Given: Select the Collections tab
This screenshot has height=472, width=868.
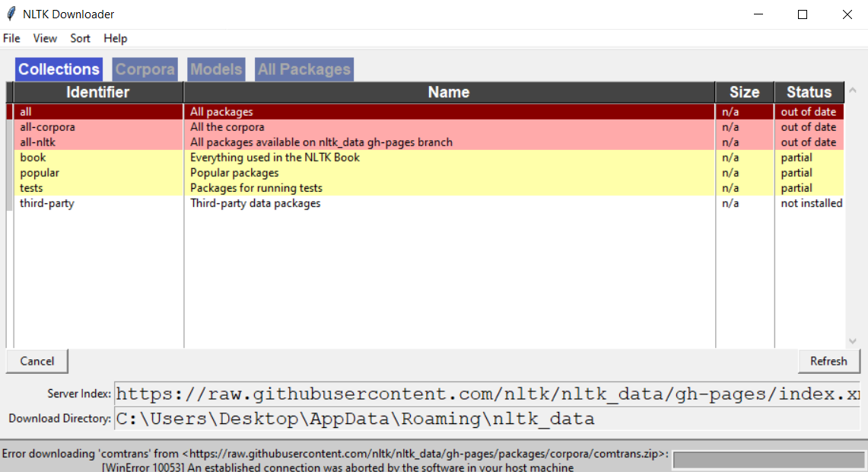Looking at the screenshot, I should (x=59, y=69).
